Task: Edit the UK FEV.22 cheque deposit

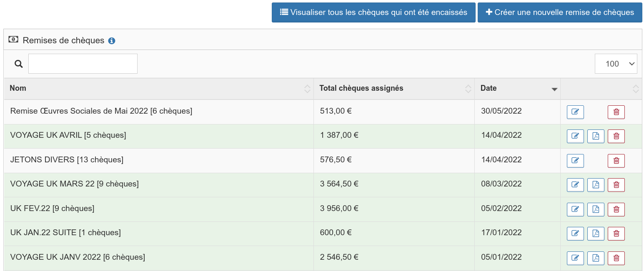Action: tap(575, 209)
